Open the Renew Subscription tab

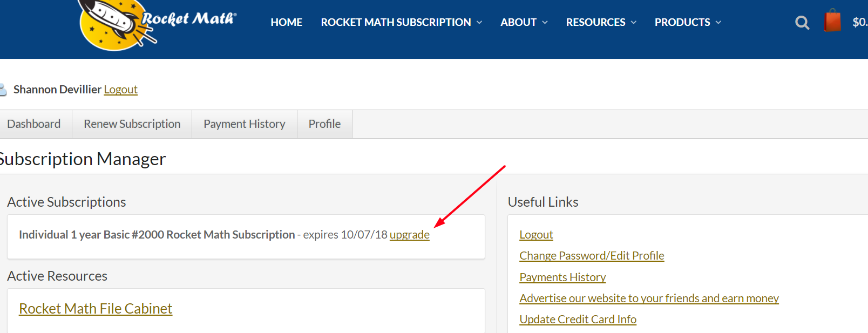coord(132,124)
